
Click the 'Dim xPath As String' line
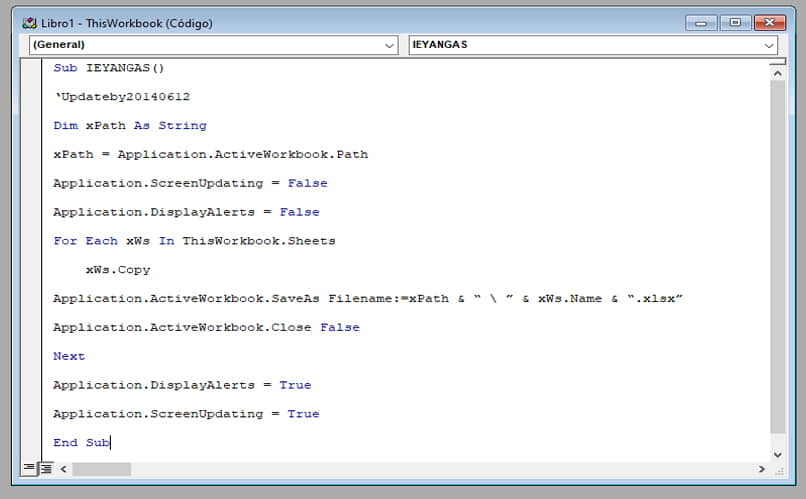click(x=130, y=126)
